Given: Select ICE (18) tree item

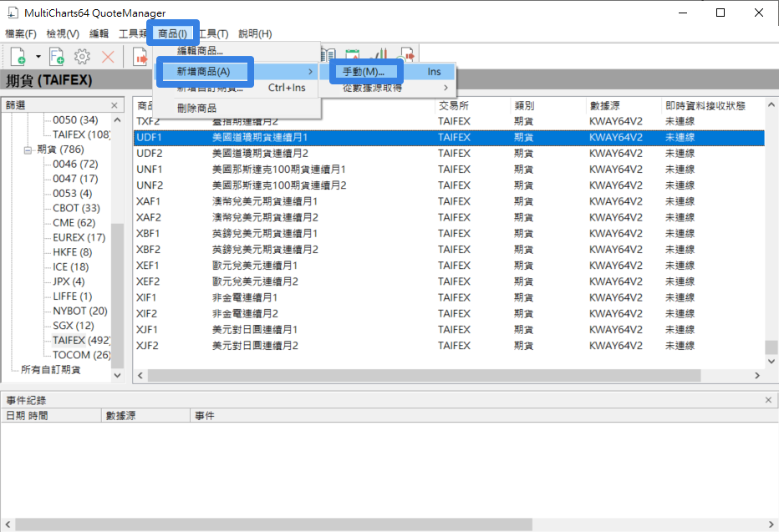Looking at the screenshot, I should (x=71, y=267).
